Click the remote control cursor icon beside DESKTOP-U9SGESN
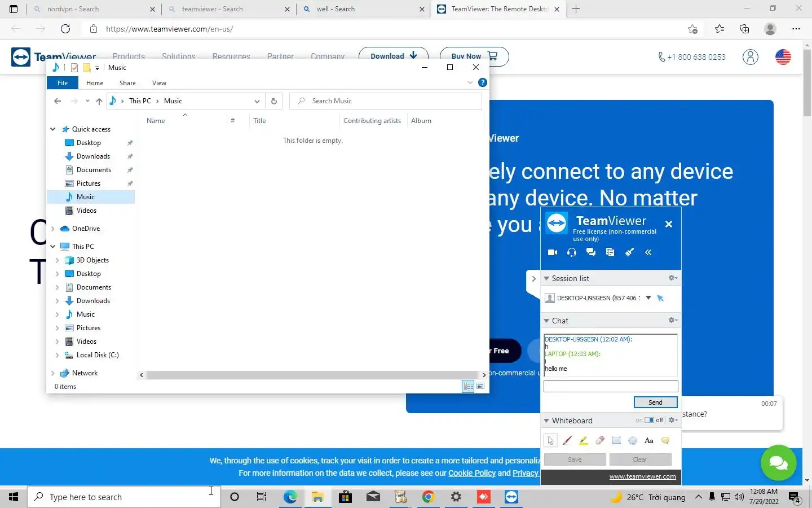The image size is (812, 508). click(660, 298)
